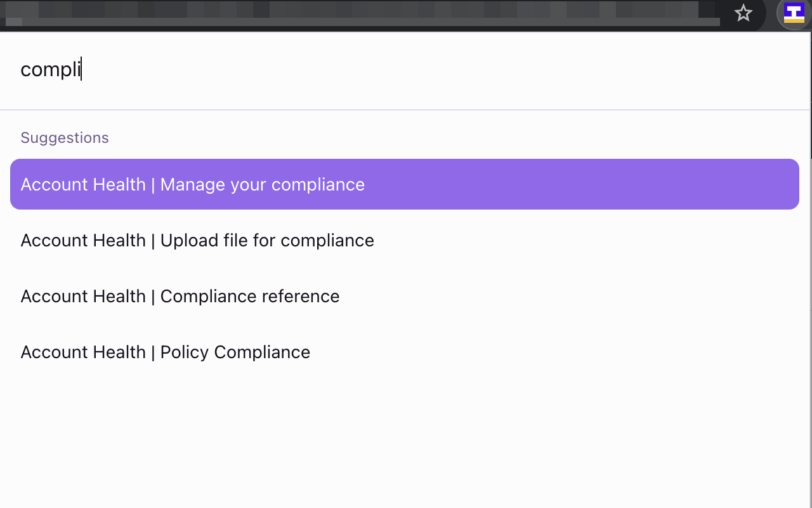Screen dimensions: 812x508
Task: Select the Policy Compliance suggestion
Action: [166, 352]
